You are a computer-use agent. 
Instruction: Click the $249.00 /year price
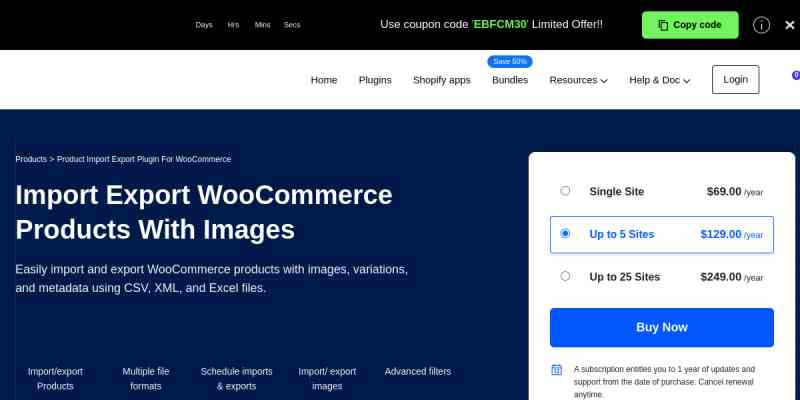tap(732, 277)
